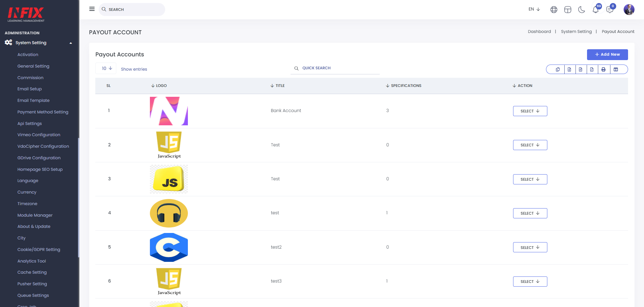
Task: Click the quick search magnifier icon
Action: 296,68
